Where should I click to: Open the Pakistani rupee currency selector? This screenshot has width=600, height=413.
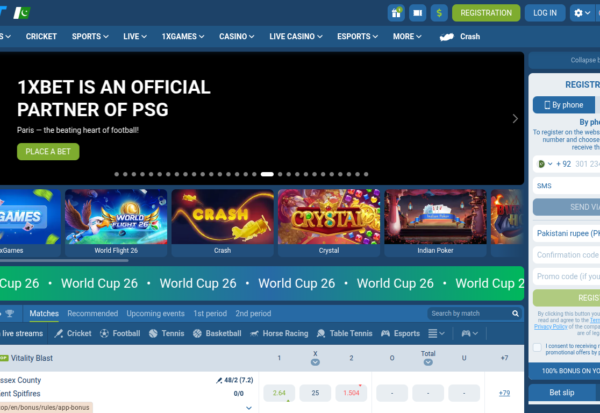click(566, 233)
